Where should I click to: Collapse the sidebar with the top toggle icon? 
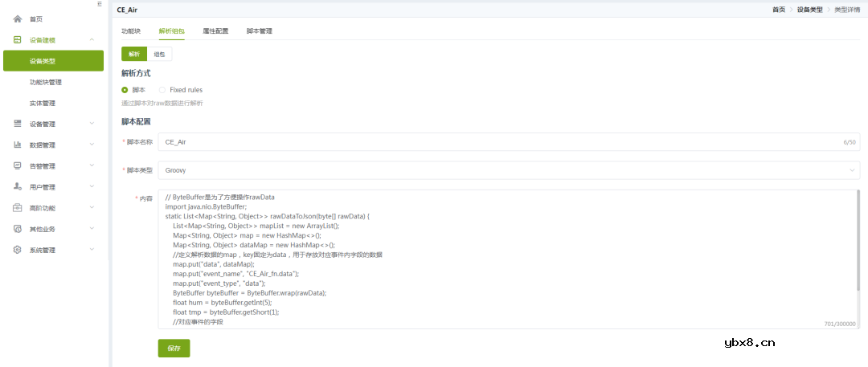(x=99, y=4)
